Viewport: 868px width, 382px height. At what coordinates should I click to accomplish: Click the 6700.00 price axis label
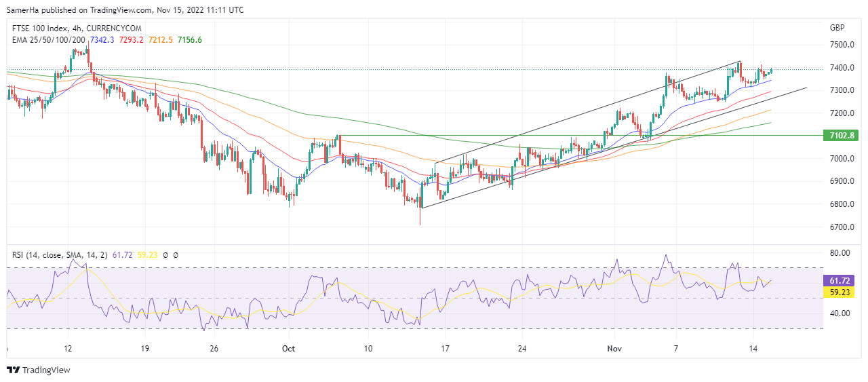pos(842,227)
